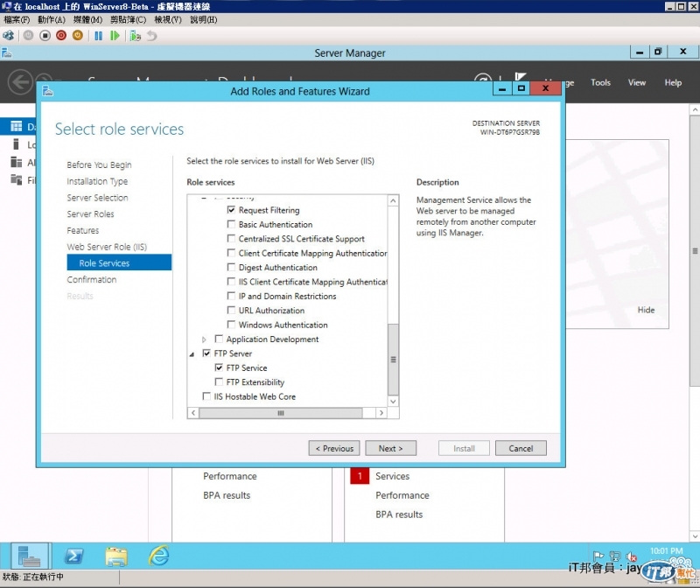Open the 檔案(F) menu
700x588 pixels.
click(x=17, y=19)
